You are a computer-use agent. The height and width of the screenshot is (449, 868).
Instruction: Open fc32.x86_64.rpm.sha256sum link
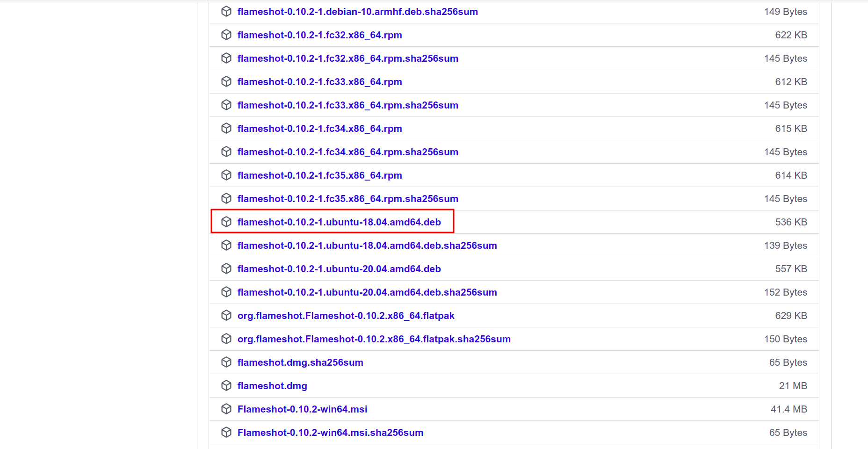point(347,58)
